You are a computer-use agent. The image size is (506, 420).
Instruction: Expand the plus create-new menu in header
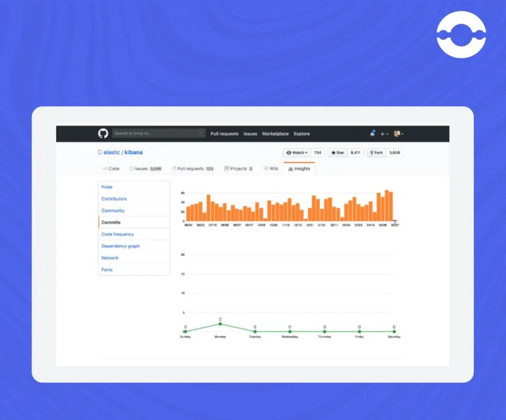coord(384,134)
